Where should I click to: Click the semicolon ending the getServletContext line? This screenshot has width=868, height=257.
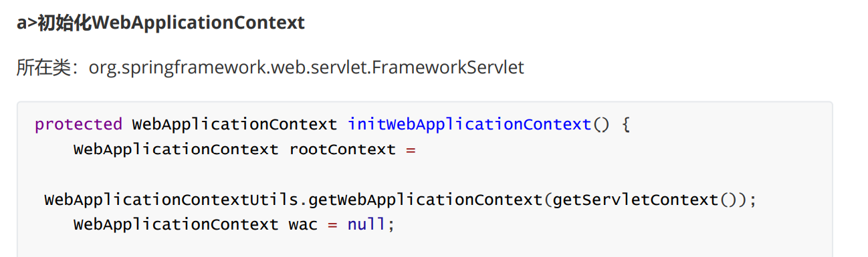(753, 200)
